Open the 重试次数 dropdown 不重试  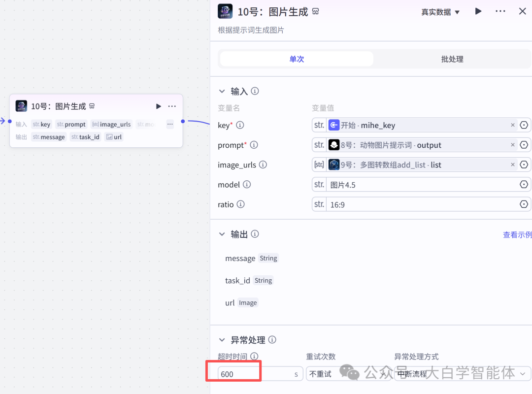pyautogui.click(x=348, y=374)
